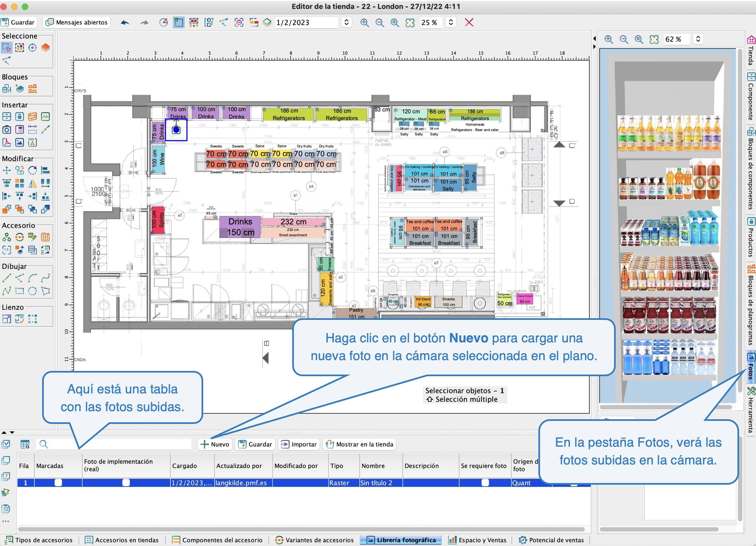The image size is (756, 546).
Task: Click the orange layers icon in Seleccione
Action: 45,48
